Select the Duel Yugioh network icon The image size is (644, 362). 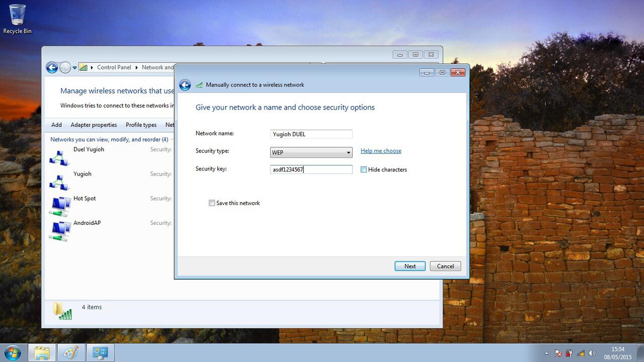pyautogui.click(x=59, y=157)
